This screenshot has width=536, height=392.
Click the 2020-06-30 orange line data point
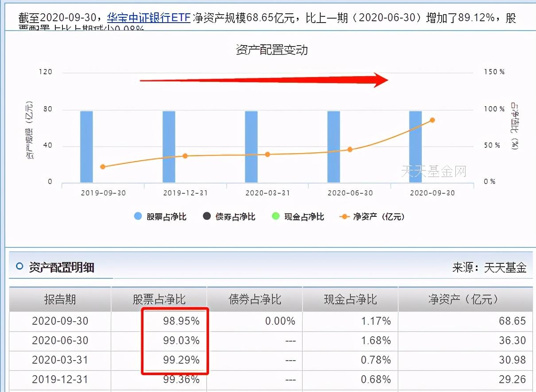350,150
